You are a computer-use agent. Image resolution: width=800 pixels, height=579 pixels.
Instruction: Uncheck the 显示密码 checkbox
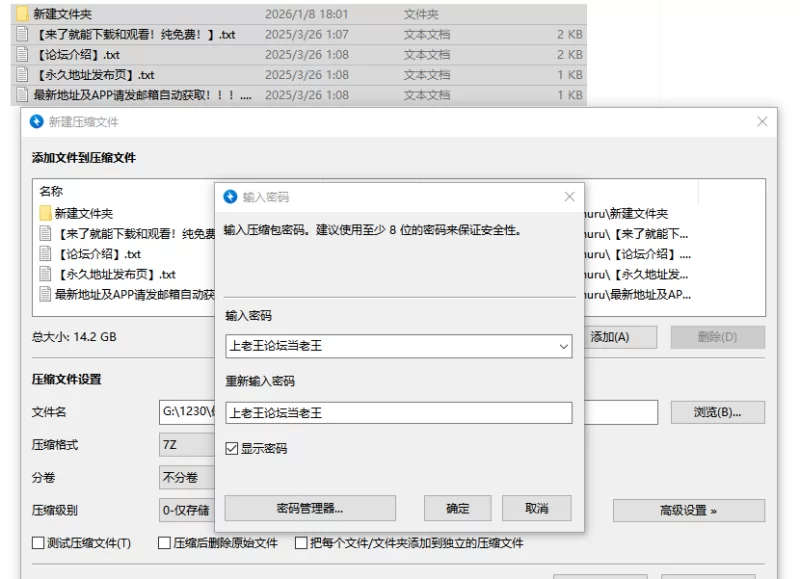pos(232,449)
